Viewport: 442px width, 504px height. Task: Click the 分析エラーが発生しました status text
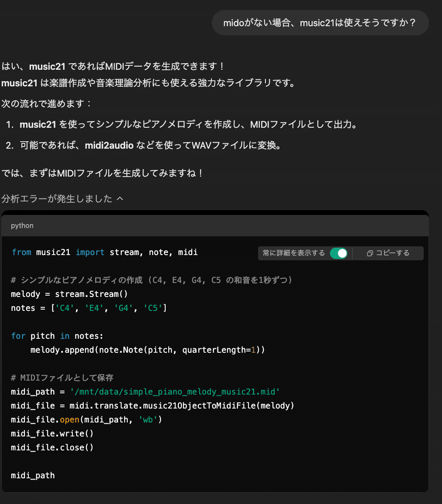point(57,199)
